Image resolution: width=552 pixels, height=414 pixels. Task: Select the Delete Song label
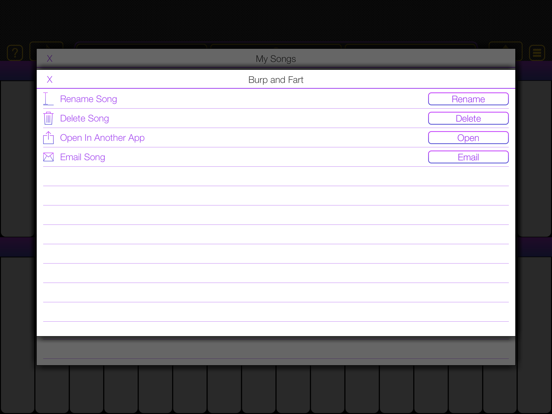point(84,118)
